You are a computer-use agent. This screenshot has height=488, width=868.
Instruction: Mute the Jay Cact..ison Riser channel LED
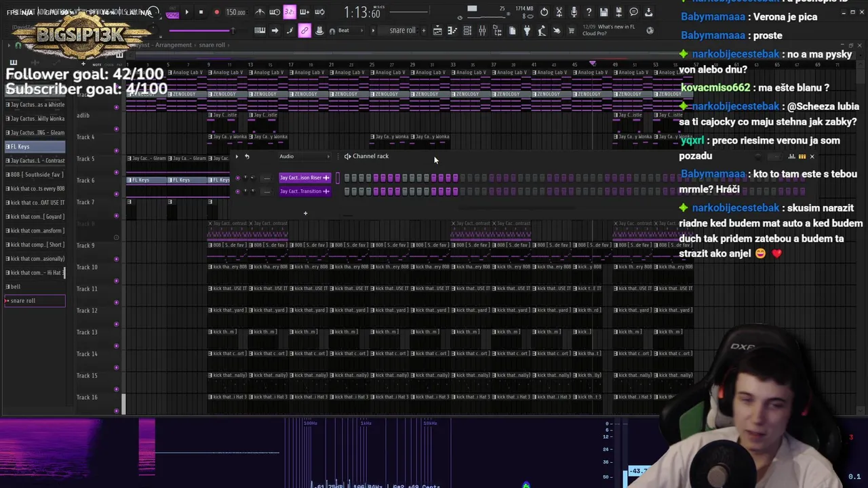(x=237, y=178)
